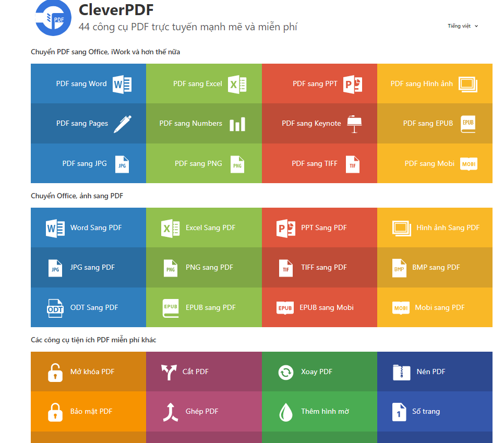504x443 pixels.
Task: Click the rotate icon for Xoay PDF
Action: coord(286,372)
